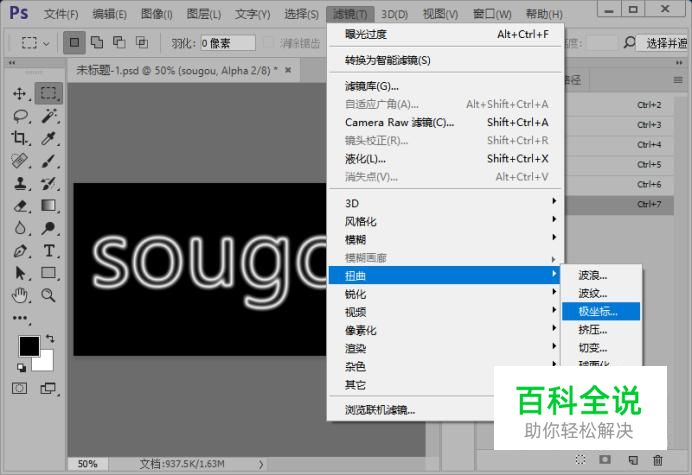Expand the 3D filter submenu
This screenshot has width=692, height=475.
(x=446, y=203)
